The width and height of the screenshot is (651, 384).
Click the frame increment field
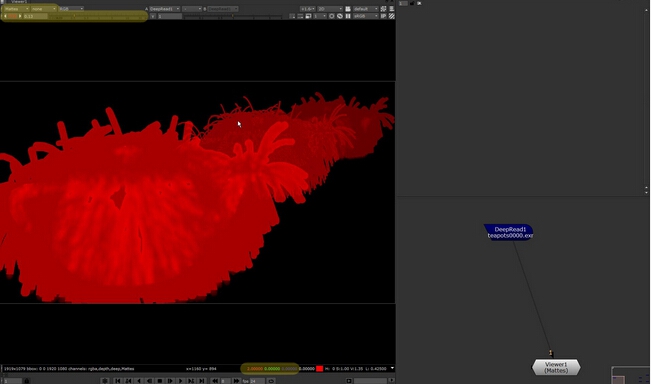[225, 381]
